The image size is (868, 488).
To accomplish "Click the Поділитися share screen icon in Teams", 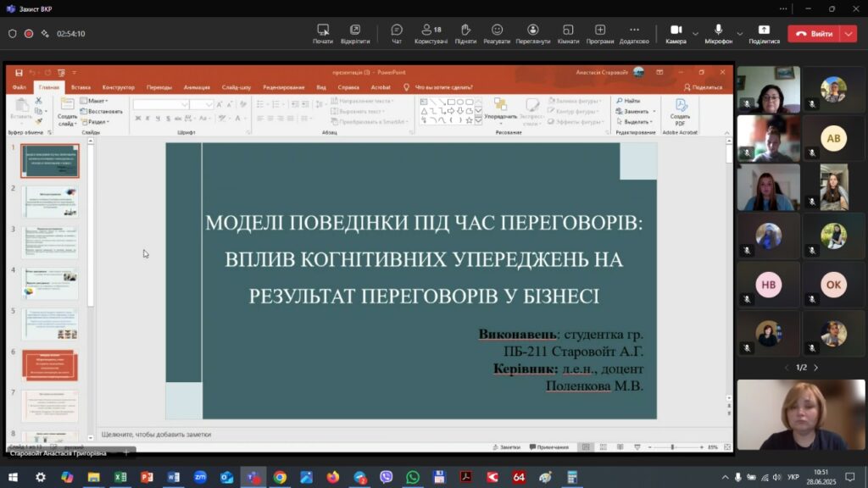I will tap(764, 30).
